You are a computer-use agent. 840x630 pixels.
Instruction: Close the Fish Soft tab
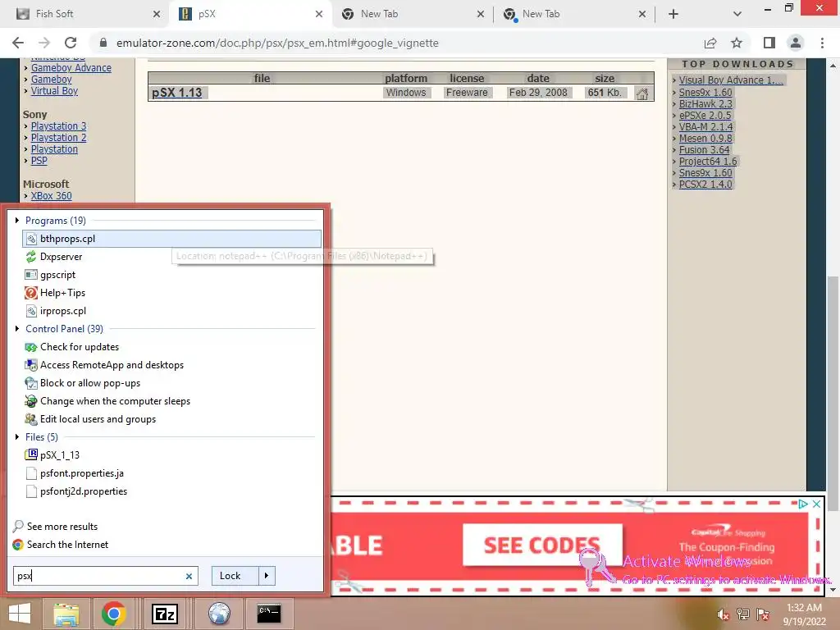157,14
